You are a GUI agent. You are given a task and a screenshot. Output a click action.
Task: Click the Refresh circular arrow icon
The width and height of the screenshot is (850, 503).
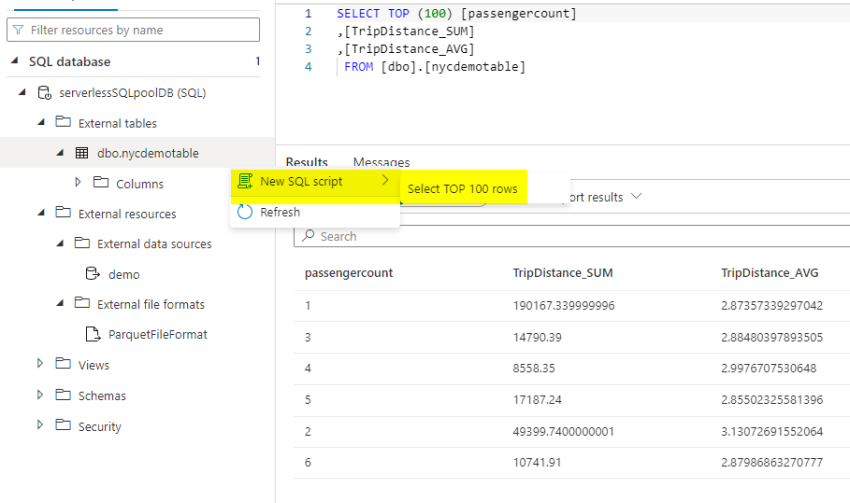245,212
